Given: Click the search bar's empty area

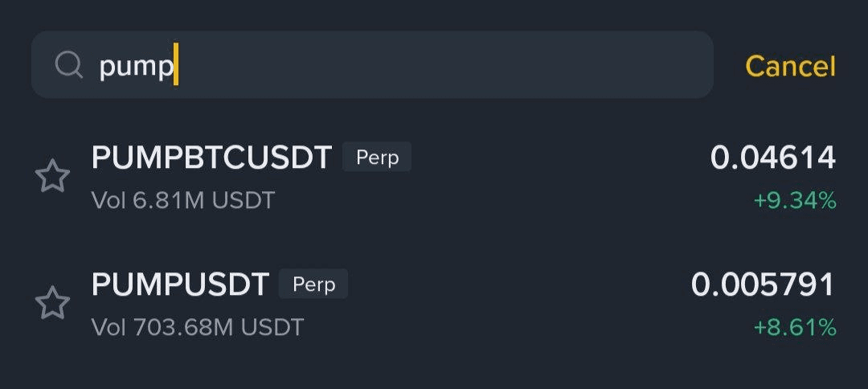Looking at the screenshot, I should click(x=443, y=65).
